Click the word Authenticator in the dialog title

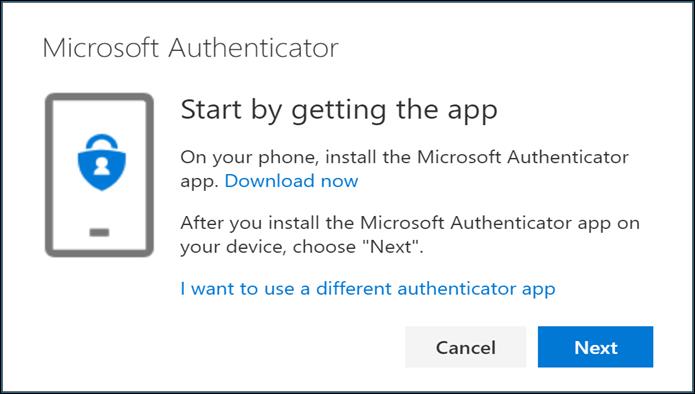(253, 48)
